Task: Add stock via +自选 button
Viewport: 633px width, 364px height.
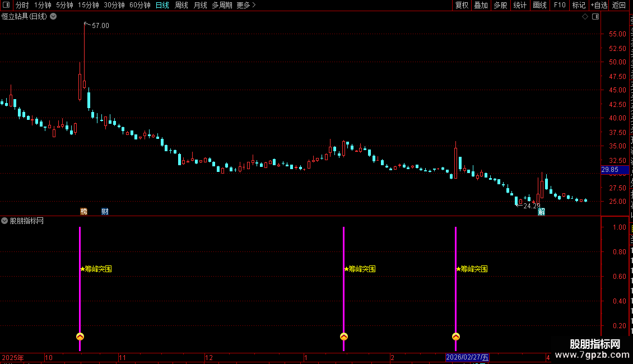Action: [599, 5]
